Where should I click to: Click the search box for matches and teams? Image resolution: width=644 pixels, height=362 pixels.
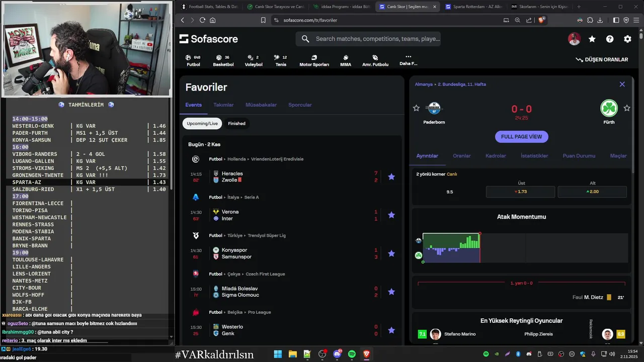tap(369, 39)
